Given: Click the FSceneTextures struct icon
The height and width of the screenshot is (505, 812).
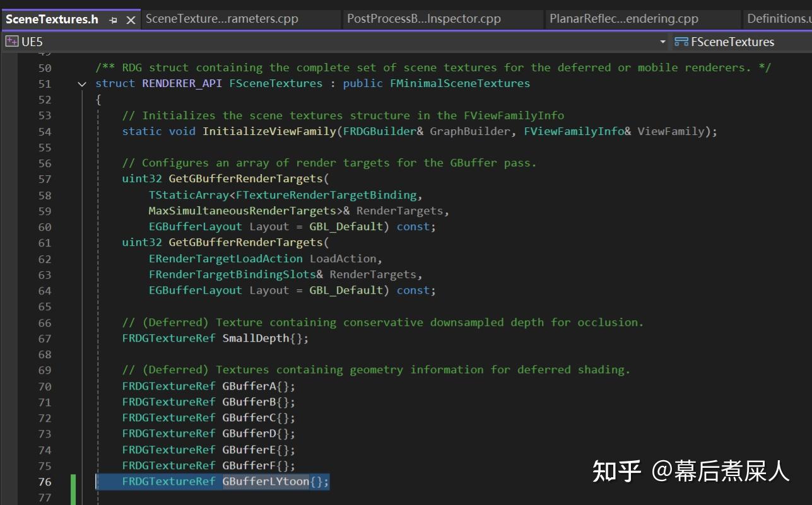Looking at the screenshot, I should (x=681, y=42).
